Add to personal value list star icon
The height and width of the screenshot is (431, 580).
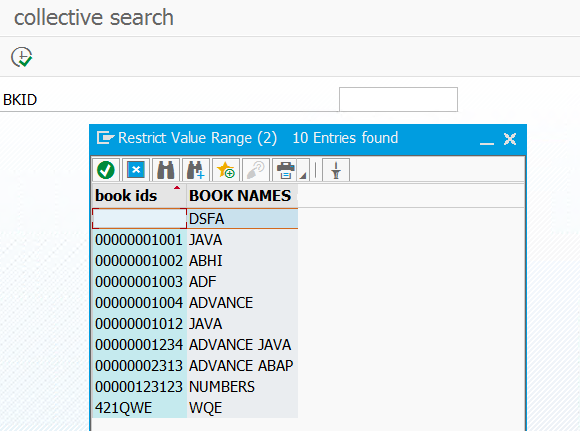(x=226, y=170)
